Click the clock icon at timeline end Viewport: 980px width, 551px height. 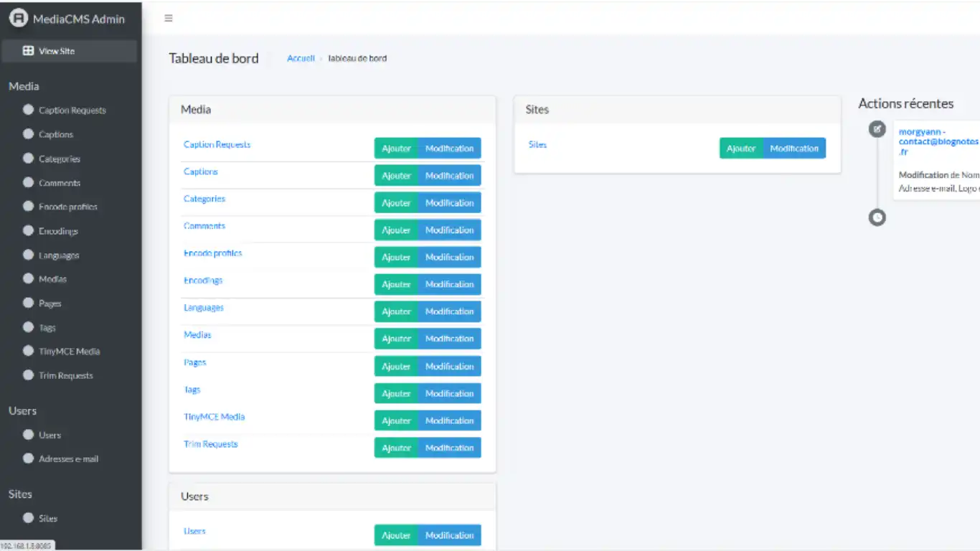(x=877, y=217)
